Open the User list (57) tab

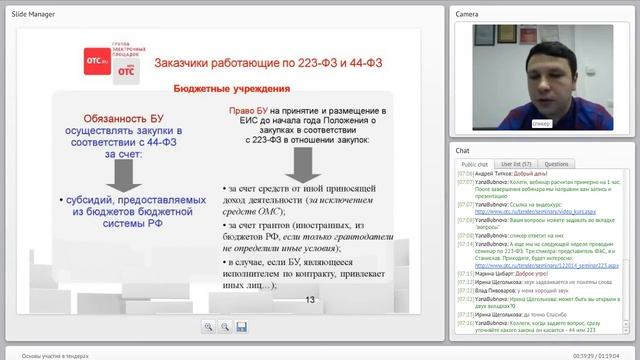pyautogui.click(x=516, y=164)
